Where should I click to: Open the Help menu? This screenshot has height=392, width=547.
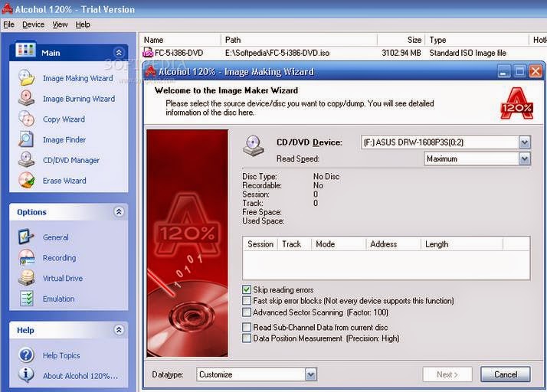[83, 24]
